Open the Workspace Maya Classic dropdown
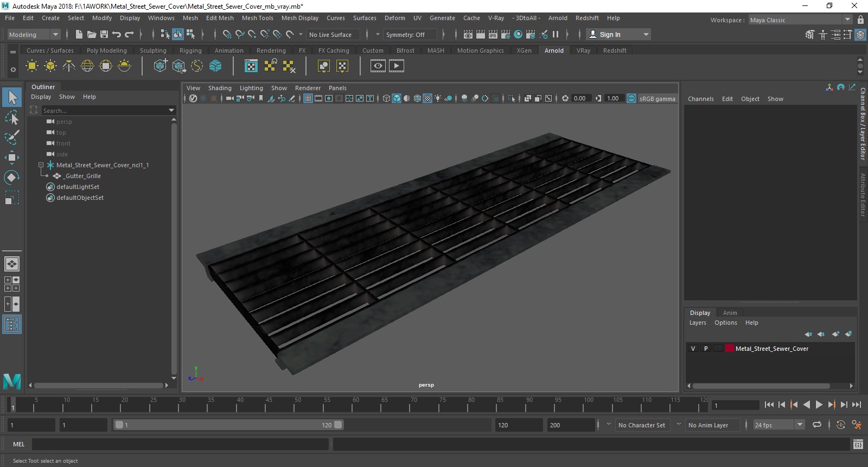 pos(801,20)
